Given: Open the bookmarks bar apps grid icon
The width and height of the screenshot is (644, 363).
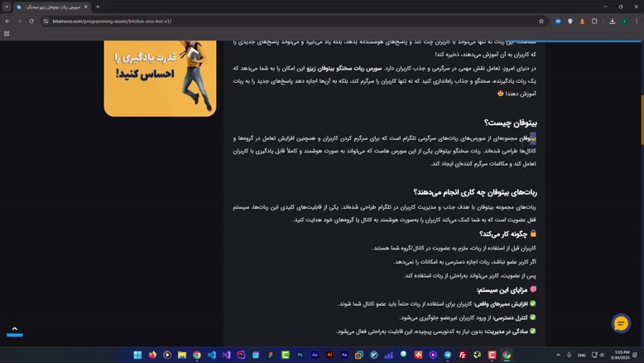Looking at the screenshot, I should (x=7, y=34).
